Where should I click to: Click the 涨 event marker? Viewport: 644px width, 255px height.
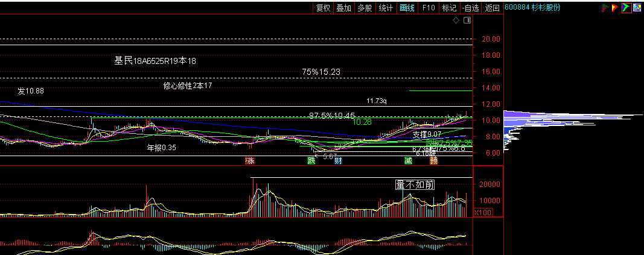(x=250, y=161)
